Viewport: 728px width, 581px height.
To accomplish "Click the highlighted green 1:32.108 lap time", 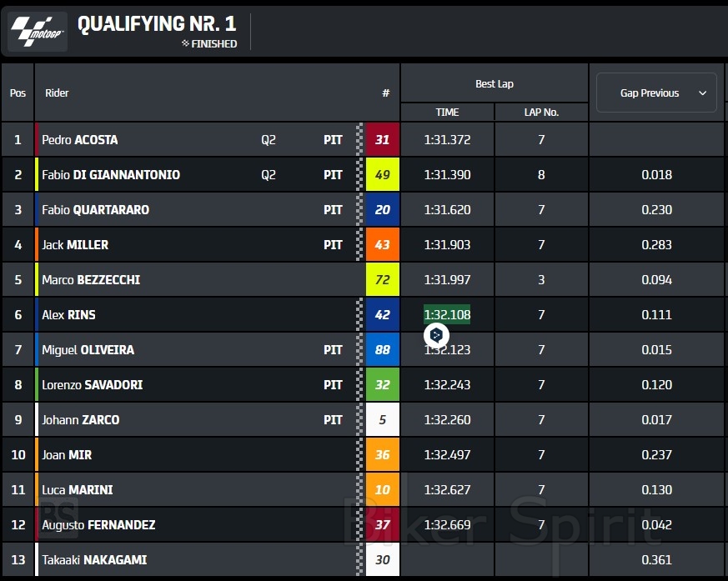I will [x=447, y=315].
